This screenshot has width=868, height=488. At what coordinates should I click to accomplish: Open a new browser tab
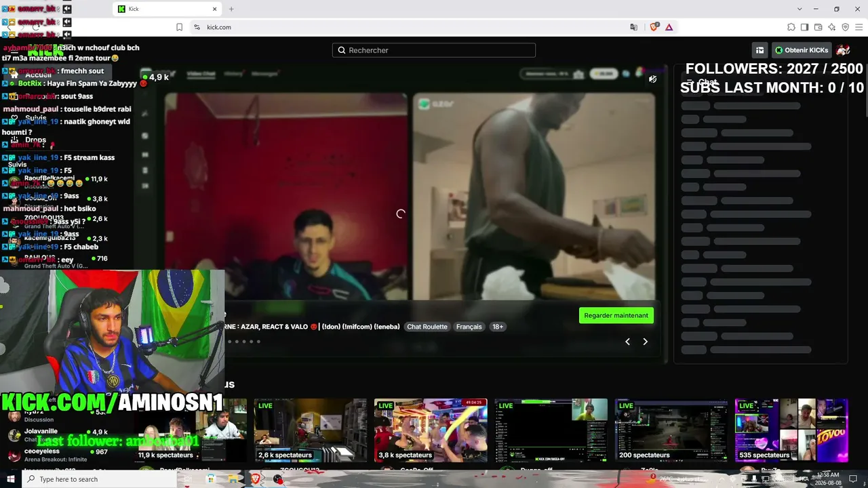[231, 9]
